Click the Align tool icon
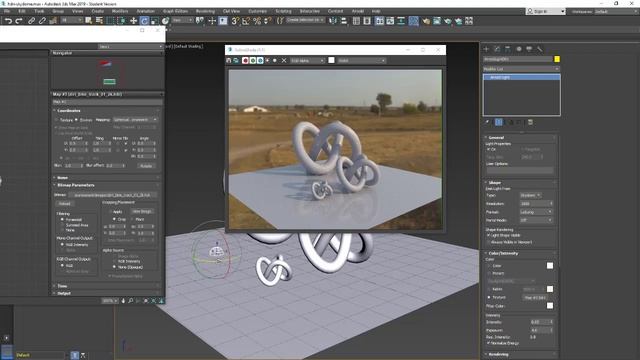Image resolution: width=640 pixels, height=360 pixels. coord(344,21)
